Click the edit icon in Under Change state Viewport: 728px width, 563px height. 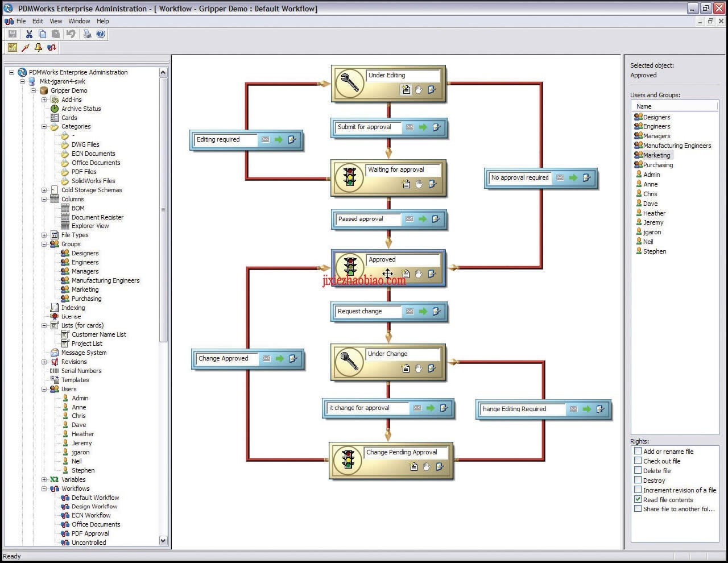coord(432,368)
